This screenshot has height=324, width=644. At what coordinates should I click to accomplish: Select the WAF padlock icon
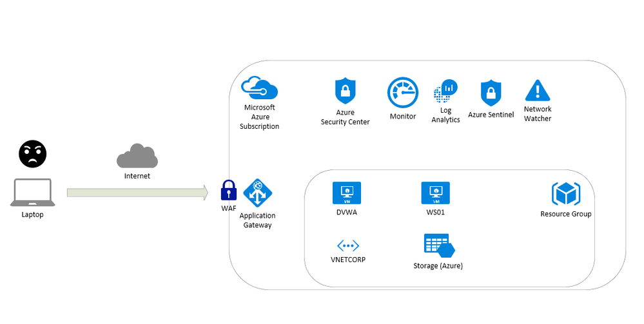(x=229, y=190)
